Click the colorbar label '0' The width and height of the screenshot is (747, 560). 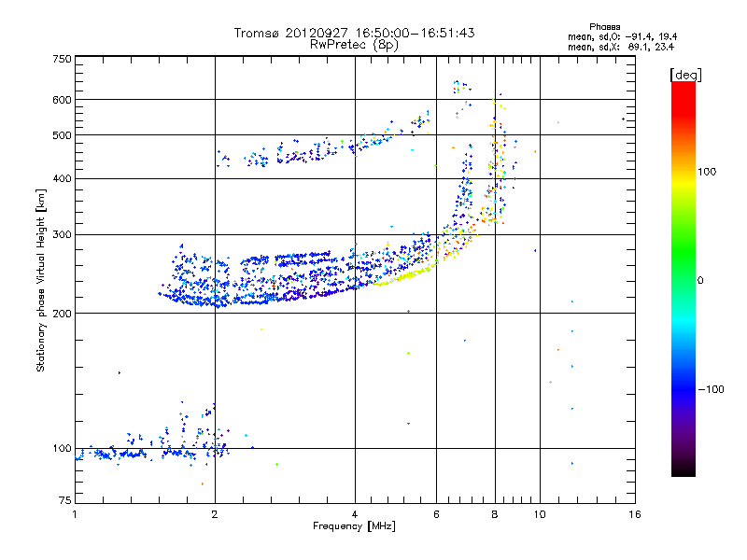click(x=700, y=281)
